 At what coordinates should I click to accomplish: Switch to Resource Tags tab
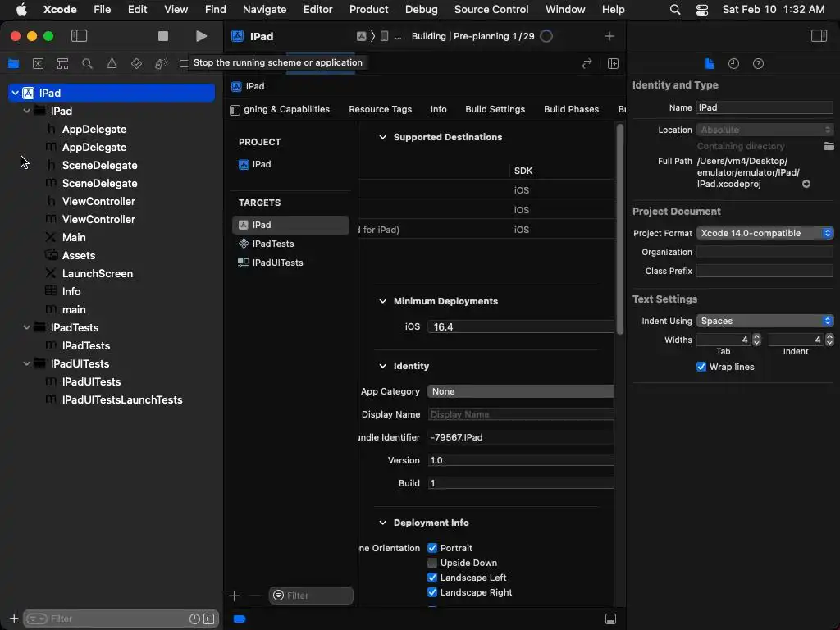[381, 109]
